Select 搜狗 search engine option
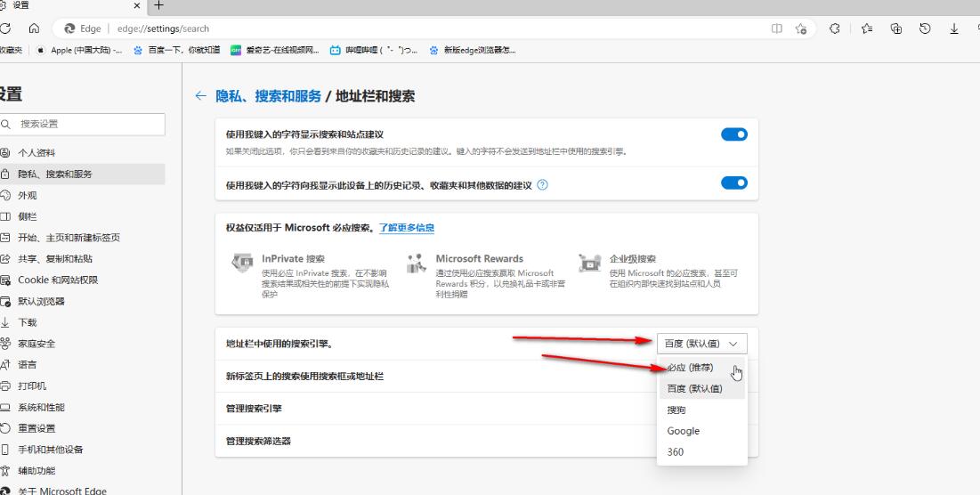 (702, 410)
